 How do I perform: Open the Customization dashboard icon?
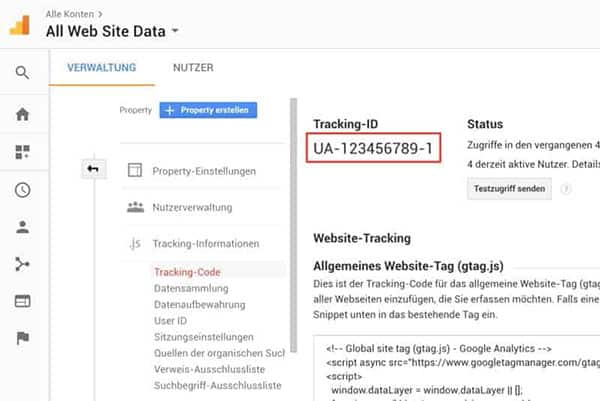coord(22,152)
